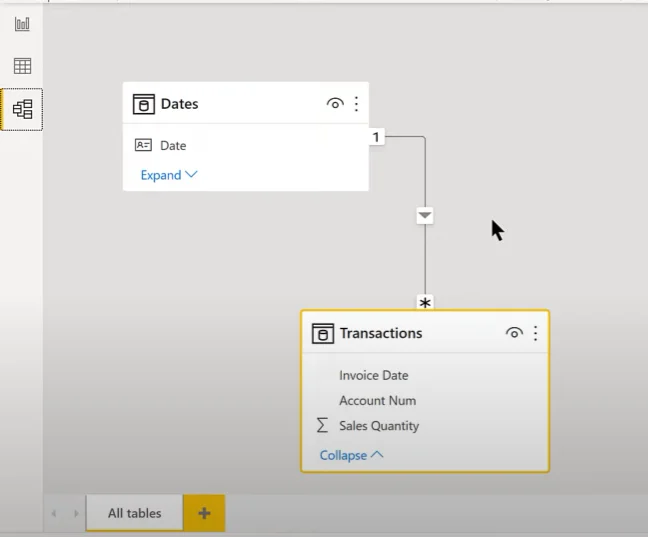Toggle visibility of the Dates table
The height and width of the screenshot is (537, 648).
point(335,104)
